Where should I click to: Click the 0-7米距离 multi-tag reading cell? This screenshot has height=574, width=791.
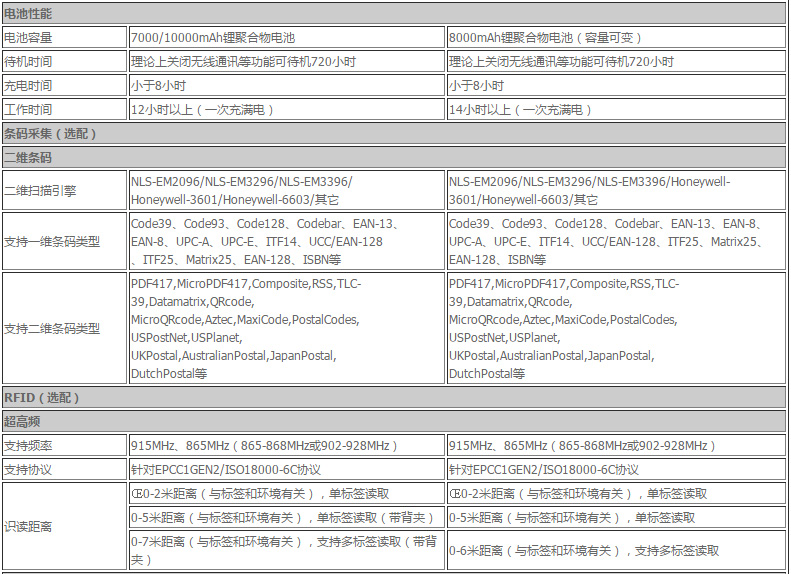pos(287,550)
